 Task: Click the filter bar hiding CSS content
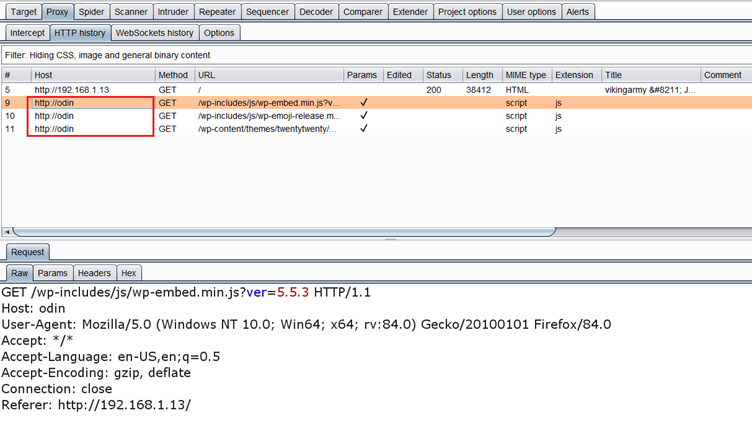300,55
